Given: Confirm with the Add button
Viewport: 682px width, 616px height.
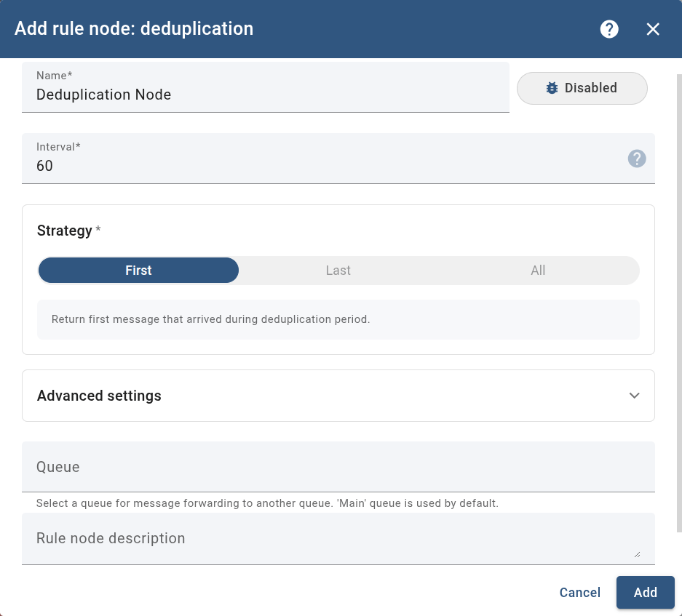Looking at the screenshot, I should [x=645, y=593].
